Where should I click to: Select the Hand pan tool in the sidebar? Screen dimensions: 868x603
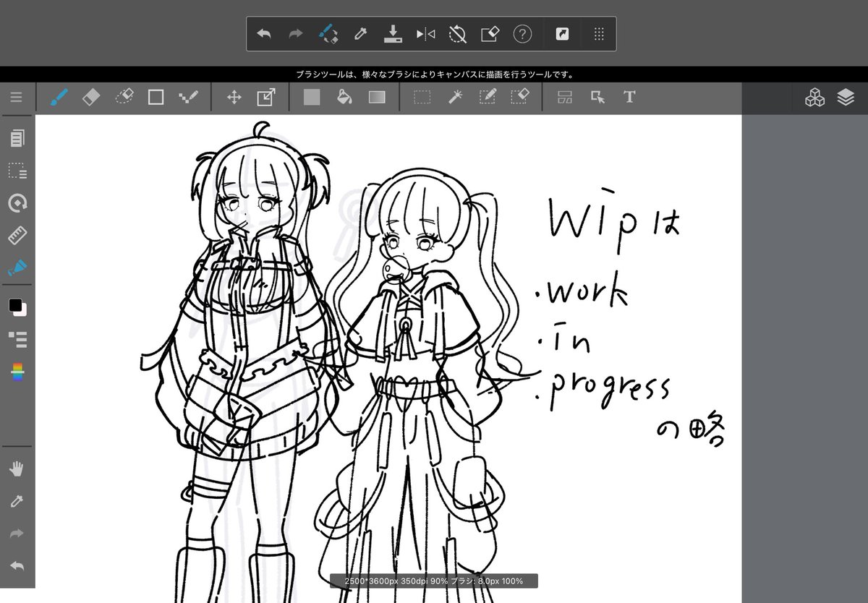pos(17,469)
